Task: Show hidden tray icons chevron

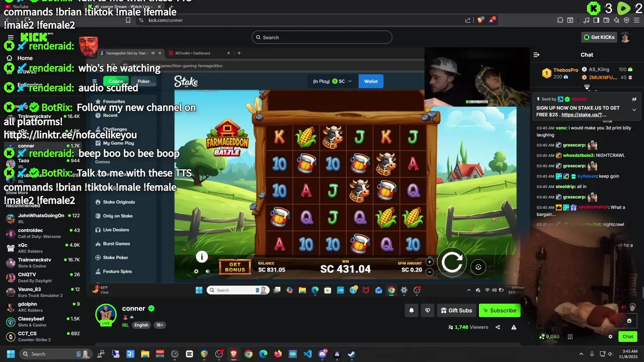Action: pyautogui.click(x=581, y=354)
